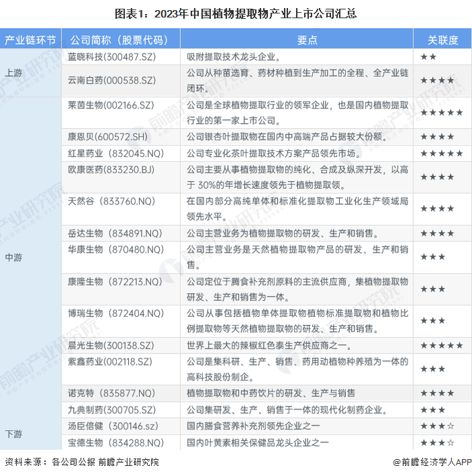Click the 云南白药 description about 全产业链闭环
This screenshot has width=472, height=476.
coord(297,80)
